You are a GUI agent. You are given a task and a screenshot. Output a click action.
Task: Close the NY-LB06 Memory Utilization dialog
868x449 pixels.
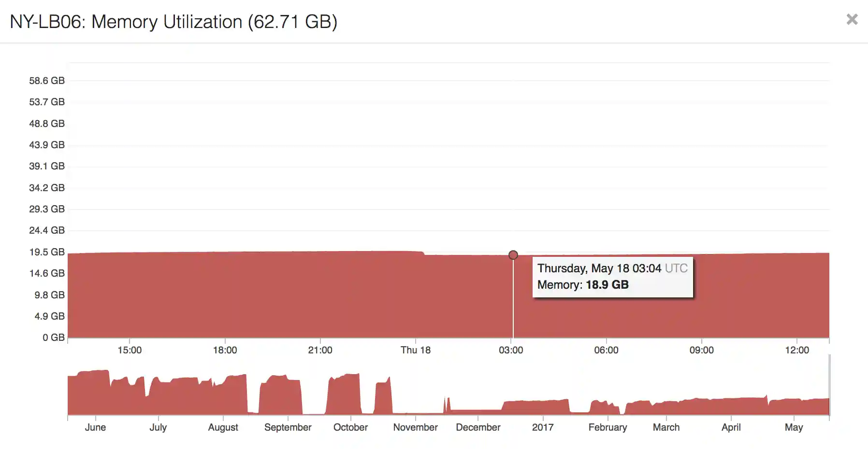[x=852, y=20]
